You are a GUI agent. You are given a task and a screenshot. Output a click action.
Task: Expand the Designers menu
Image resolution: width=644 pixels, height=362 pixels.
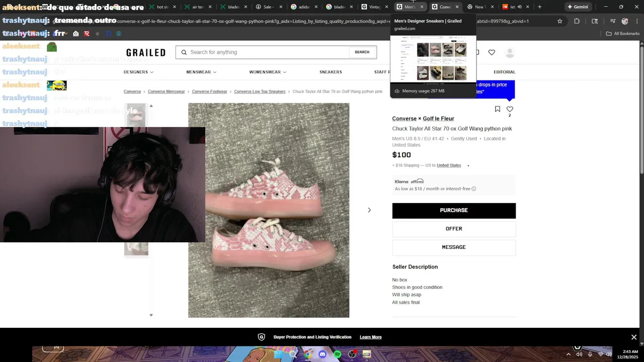138,72
